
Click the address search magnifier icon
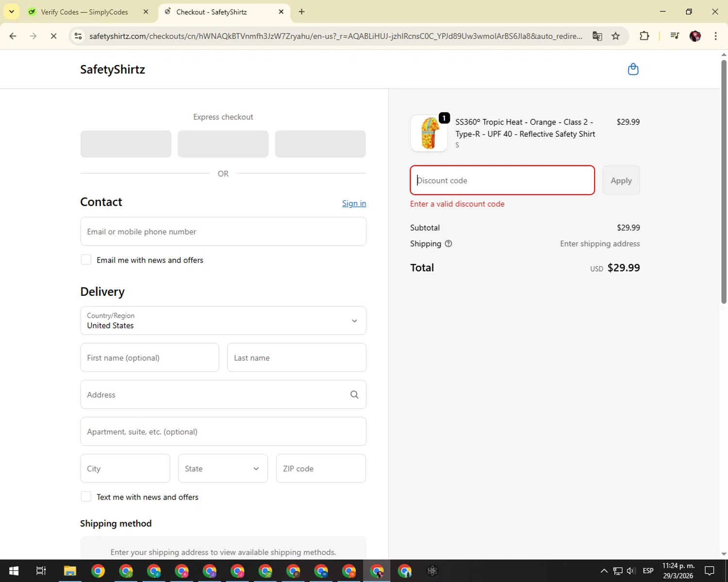354,395
